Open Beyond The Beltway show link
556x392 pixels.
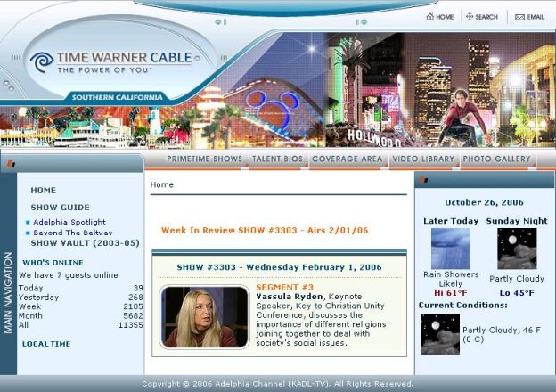point(73,233)
